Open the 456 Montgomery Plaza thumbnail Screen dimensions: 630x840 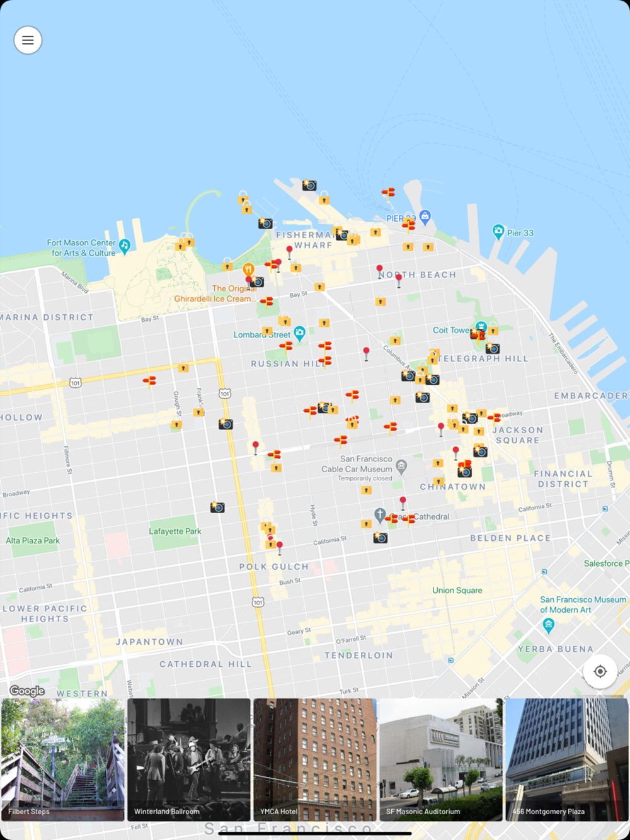pyautogui.click(x=567, y=759)
